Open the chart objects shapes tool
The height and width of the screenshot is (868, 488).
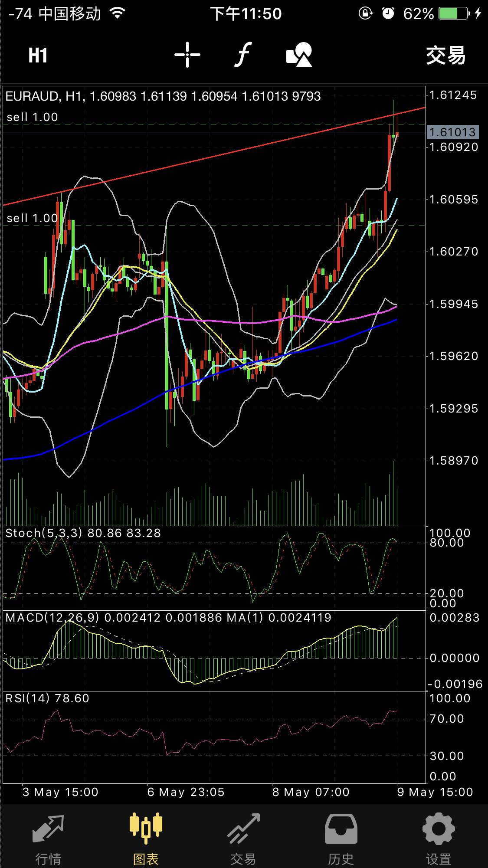[299, 55]
